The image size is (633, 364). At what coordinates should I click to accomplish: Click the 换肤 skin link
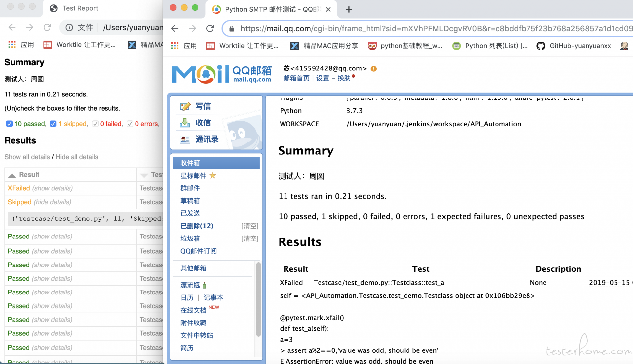(x=344, y=78)
